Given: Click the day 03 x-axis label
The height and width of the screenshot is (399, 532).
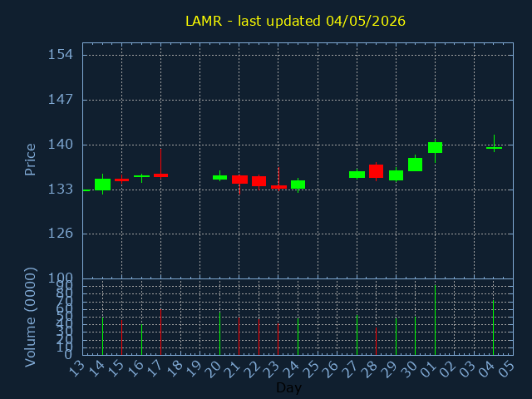Looking at the screenshot, I should click(x=469, y=369).
